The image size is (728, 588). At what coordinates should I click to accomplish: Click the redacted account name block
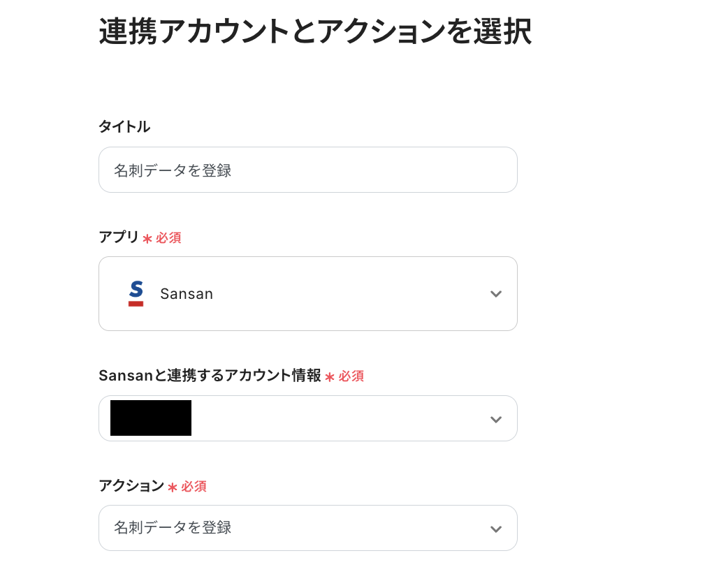(151, 418)
